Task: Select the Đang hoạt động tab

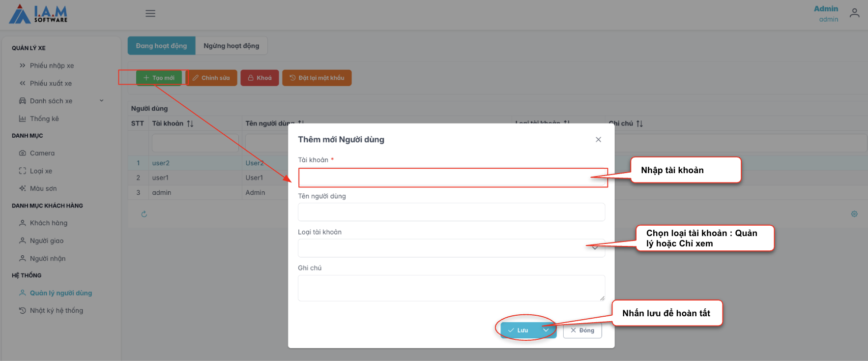Action: point(161,46)
